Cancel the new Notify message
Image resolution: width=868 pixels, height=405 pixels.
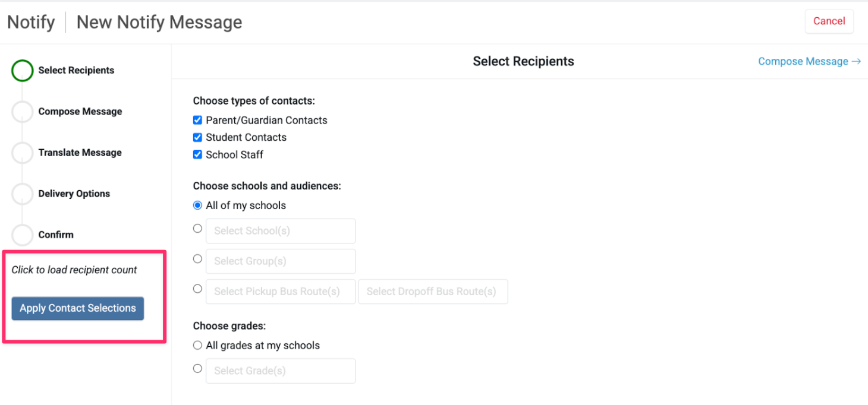[829, 21]
